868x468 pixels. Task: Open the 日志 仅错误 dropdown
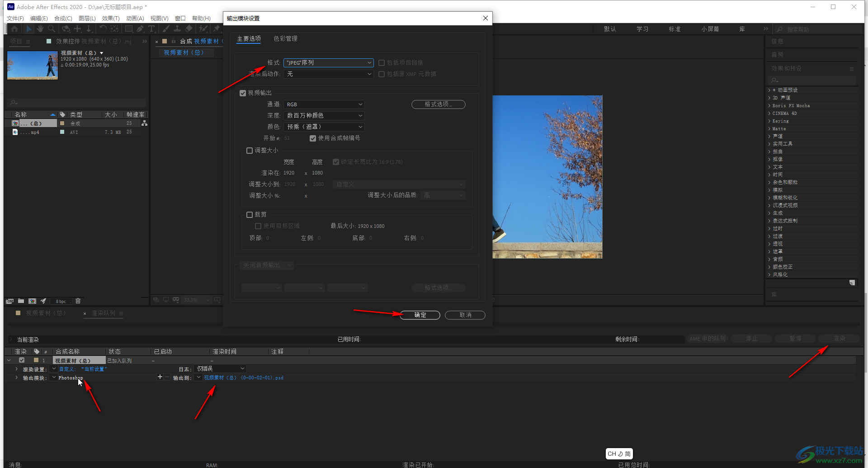click(221, 369)
